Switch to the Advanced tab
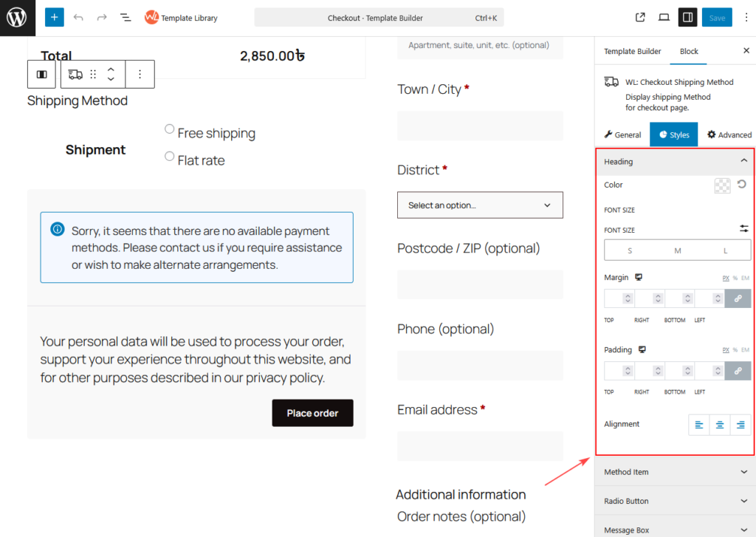 click(x=729, y=134)
